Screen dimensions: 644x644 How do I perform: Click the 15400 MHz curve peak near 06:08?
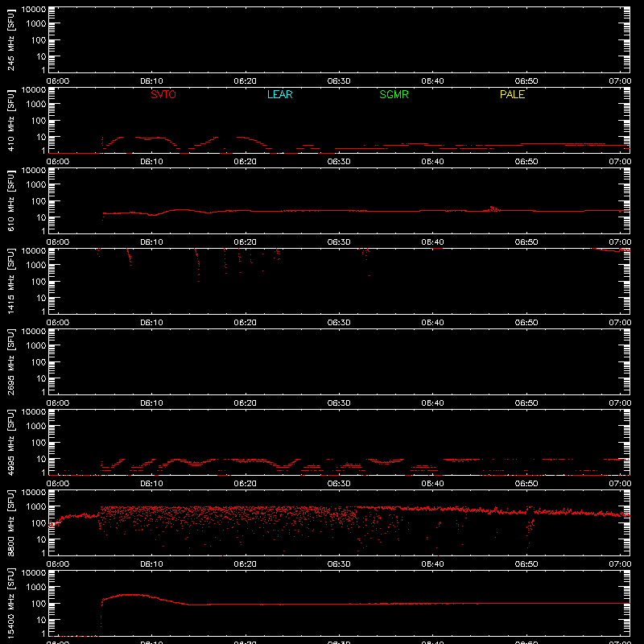130,595
